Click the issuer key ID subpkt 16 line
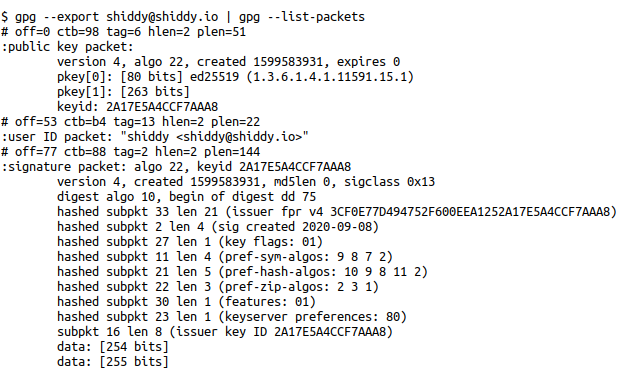The height and width of the screenshot is (375, 631). pos(225,332)
